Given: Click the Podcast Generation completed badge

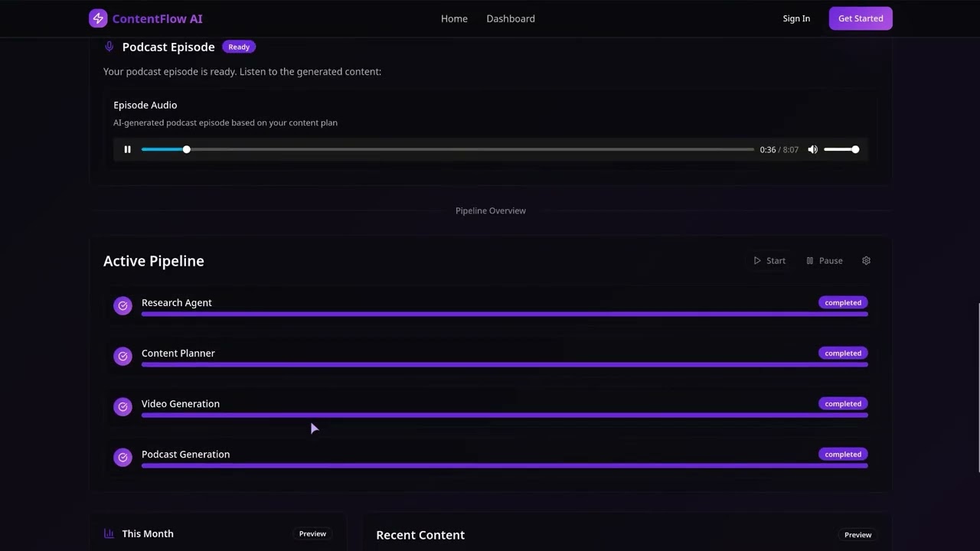Looking at the screenshot, I should coord(843,454).
